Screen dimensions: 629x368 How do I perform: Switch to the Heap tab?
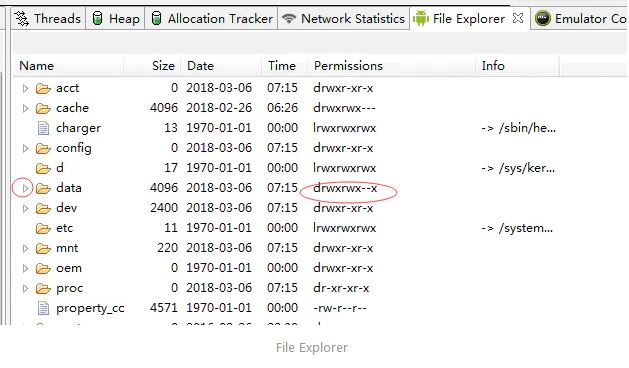pyautogui.click(x=116, y=18)
